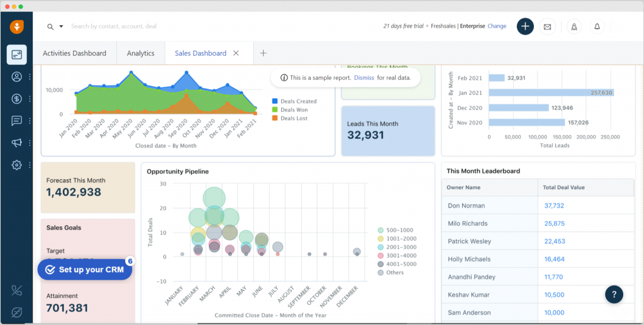Open the notifications bell icon
The height and width of the screenshot is (325, 644).
pyautogui.click(x=597, y=26)
